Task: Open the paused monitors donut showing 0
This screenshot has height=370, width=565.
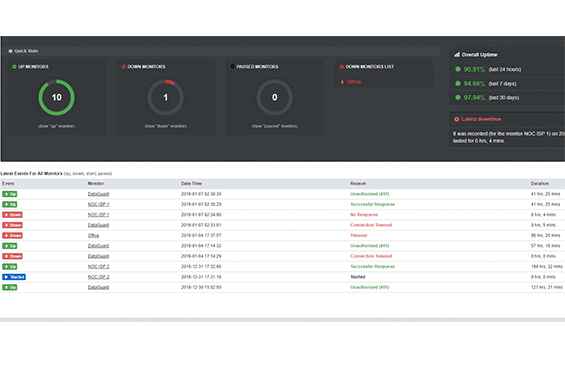Action: pyautogui.click(x=275, y=97)
